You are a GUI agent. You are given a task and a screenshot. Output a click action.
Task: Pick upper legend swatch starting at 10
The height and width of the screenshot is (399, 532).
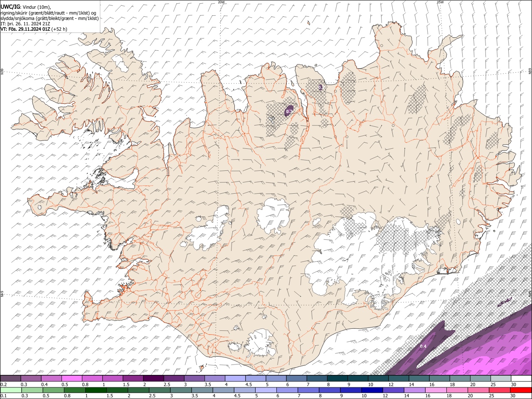(x=378, y=379)
